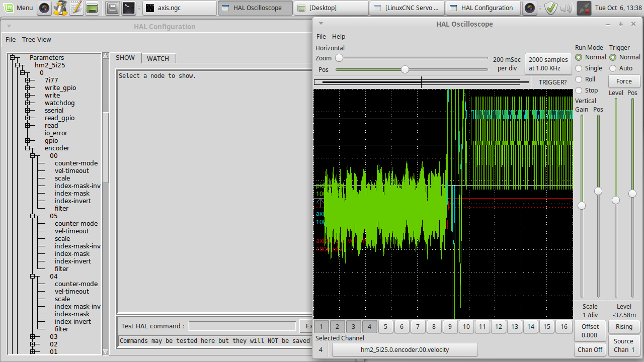
Task: Launch the LinuxCNC penguin icon in panel
Action: click(60, 8)
